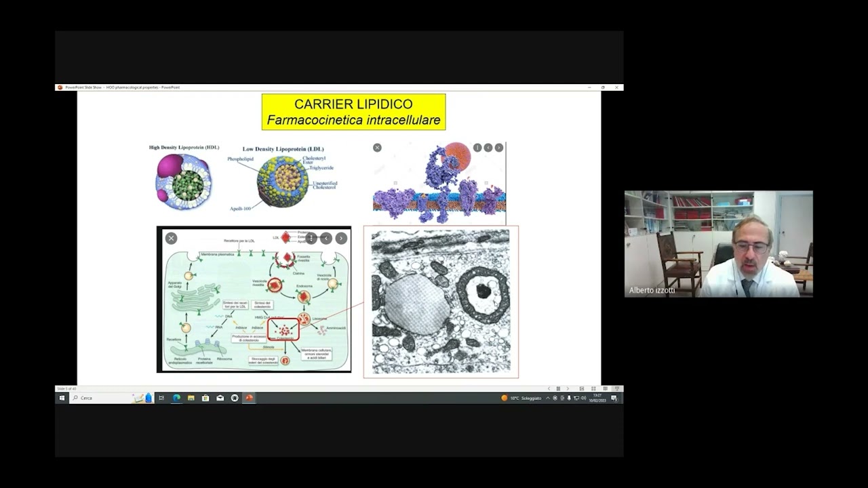
Task: Switch to Slide Sorter view
Action: coord(593,388)
